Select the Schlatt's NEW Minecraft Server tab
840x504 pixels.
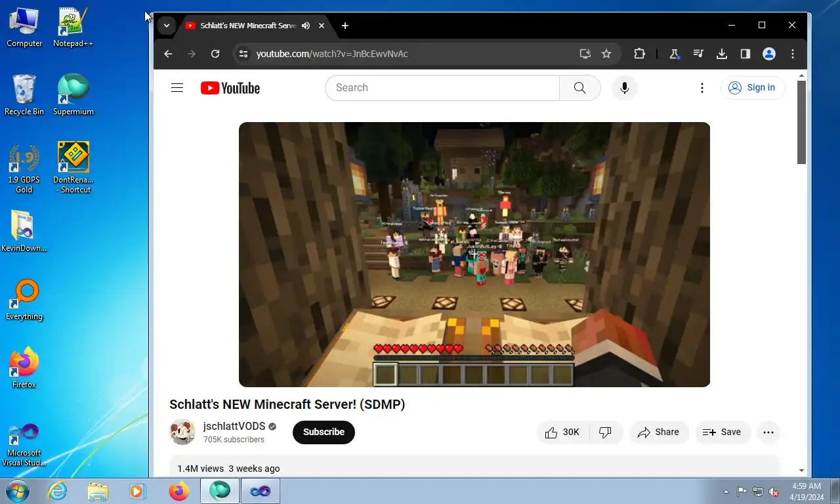248,26
